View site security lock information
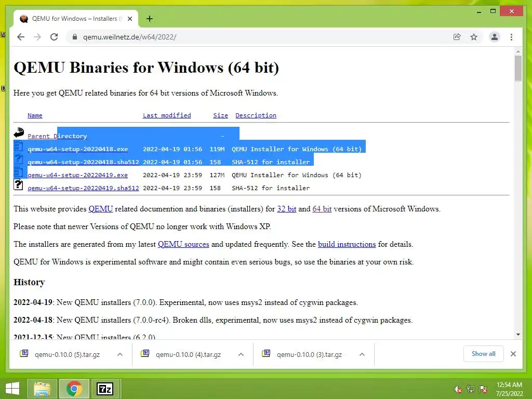Image resolution: width=532 pixels, height=399 pixels. (x=75, y=37)
